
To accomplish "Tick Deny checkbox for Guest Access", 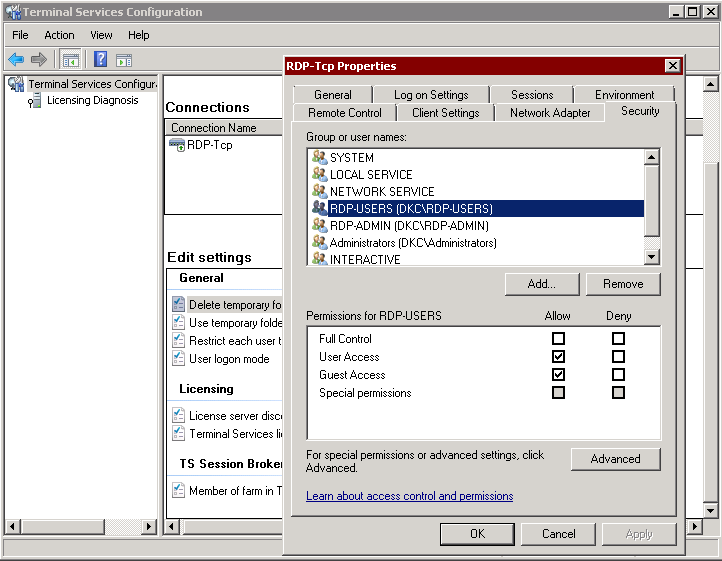I will [618, 374].
